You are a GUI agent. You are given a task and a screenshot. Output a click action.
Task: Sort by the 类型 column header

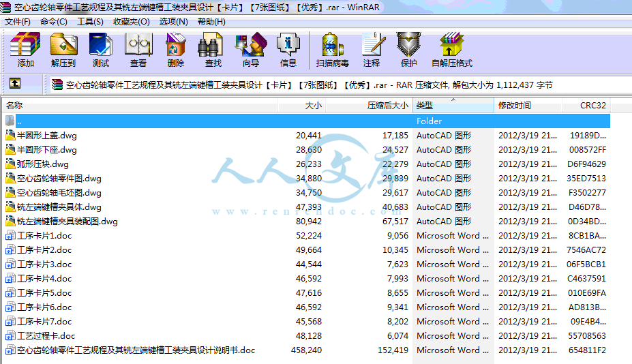point(453,105)
